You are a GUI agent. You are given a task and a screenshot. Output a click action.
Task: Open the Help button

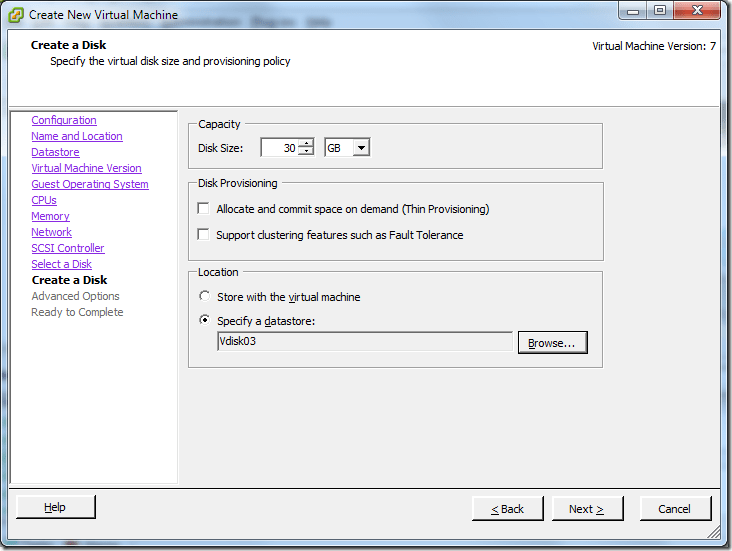click(56, 507)
